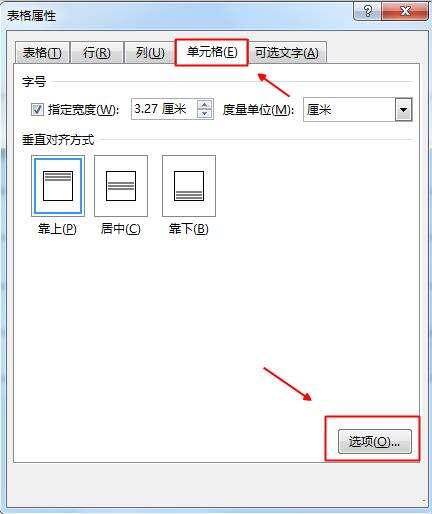The height and width of the screenshot is (514, 432).
Task: Open the 可选文字(A) tab
Action: (287, 53)
